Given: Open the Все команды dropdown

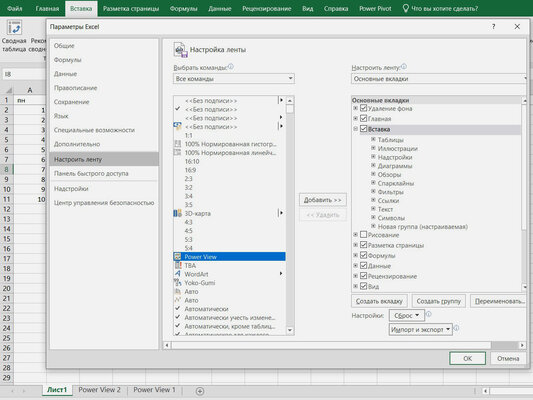Looking at the screenshot, I should pyautogui.click(x=234, y=79).
